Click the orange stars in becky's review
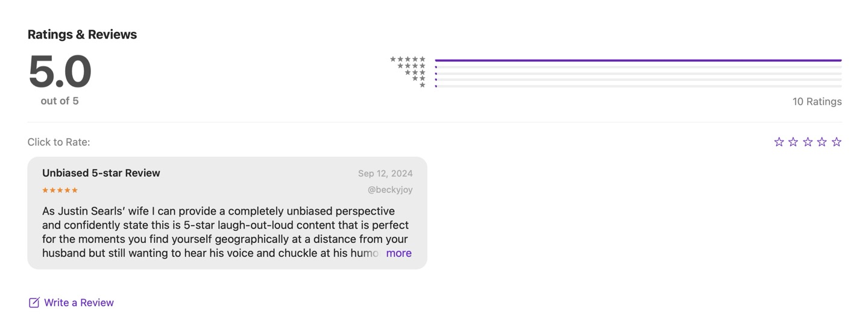 pos(60,191)
